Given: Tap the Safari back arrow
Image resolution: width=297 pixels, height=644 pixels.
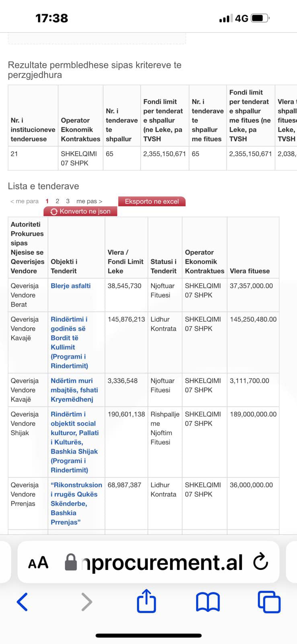Looking at the screenshot, I should (x=22, y=602).
